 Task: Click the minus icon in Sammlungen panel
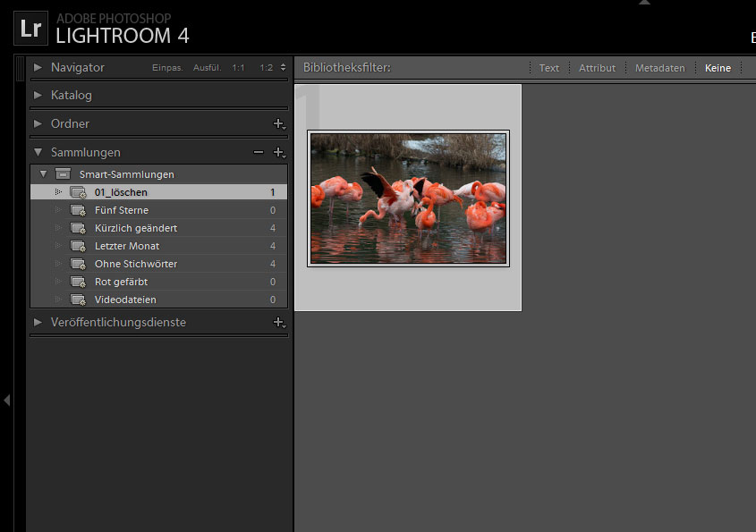click(x=259, y=153)
